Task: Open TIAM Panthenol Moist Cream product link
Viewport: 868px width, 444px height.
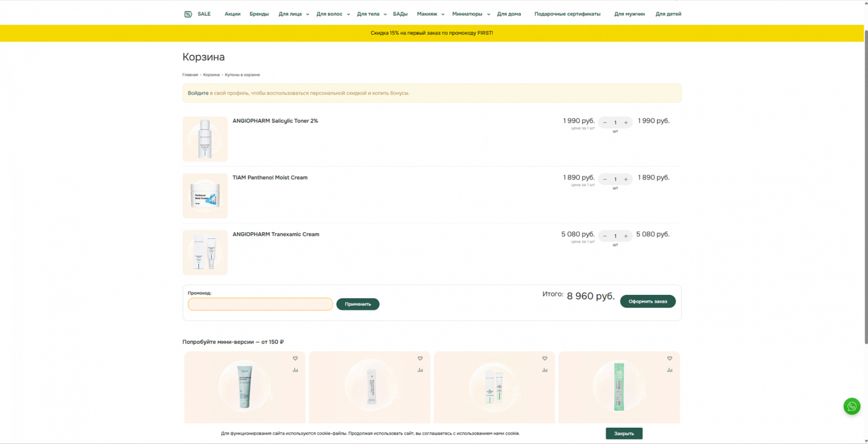Action: tap(270, 178)
